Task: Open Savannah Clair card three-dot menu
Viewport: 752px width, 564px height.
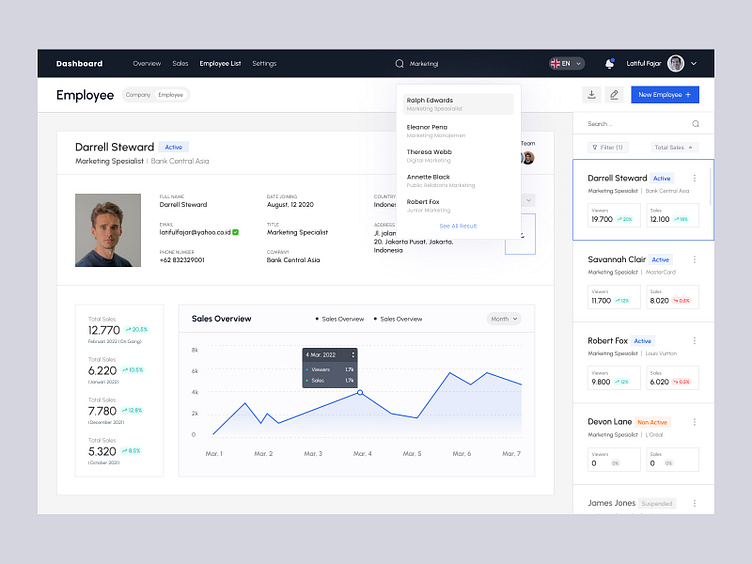Action: [x=694, y=259]
